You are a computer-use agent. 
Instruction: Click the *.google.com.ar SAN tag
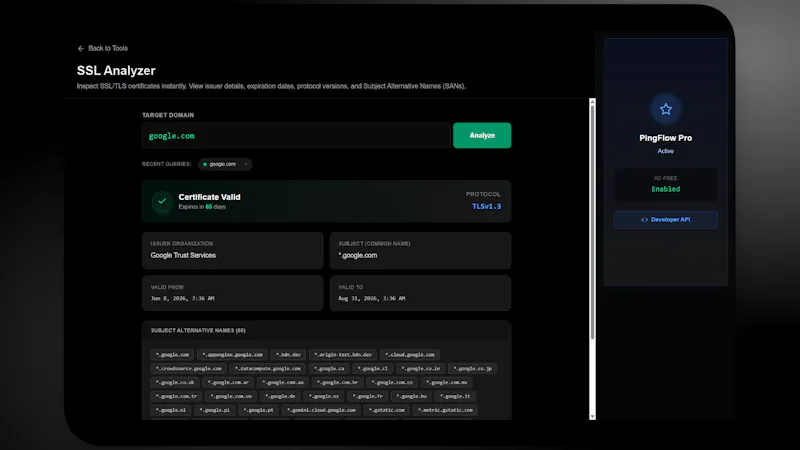coord(228,382)
